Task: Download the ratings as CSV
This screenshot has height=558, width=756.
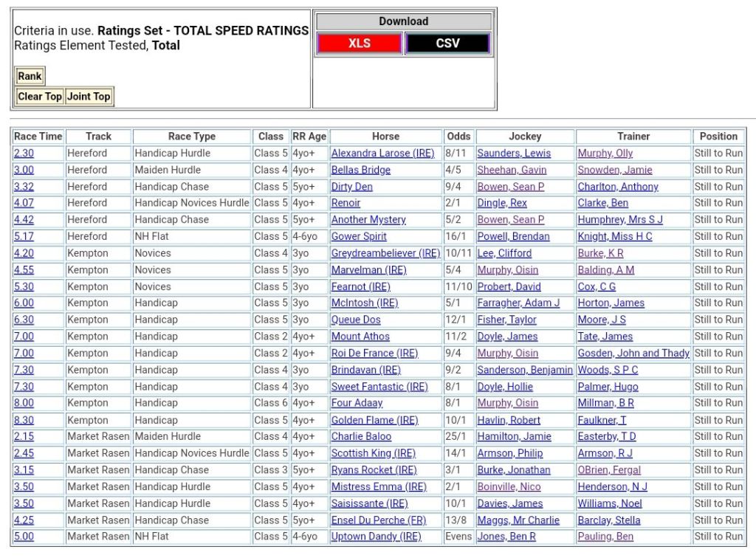Action: 447,44
